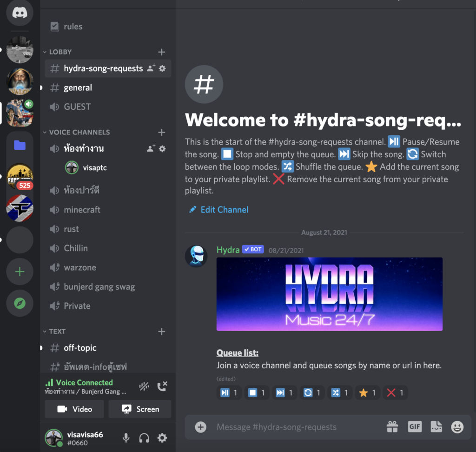
Task: Collapse the VOICE CHANNELS category
Action: click(77, 132)
